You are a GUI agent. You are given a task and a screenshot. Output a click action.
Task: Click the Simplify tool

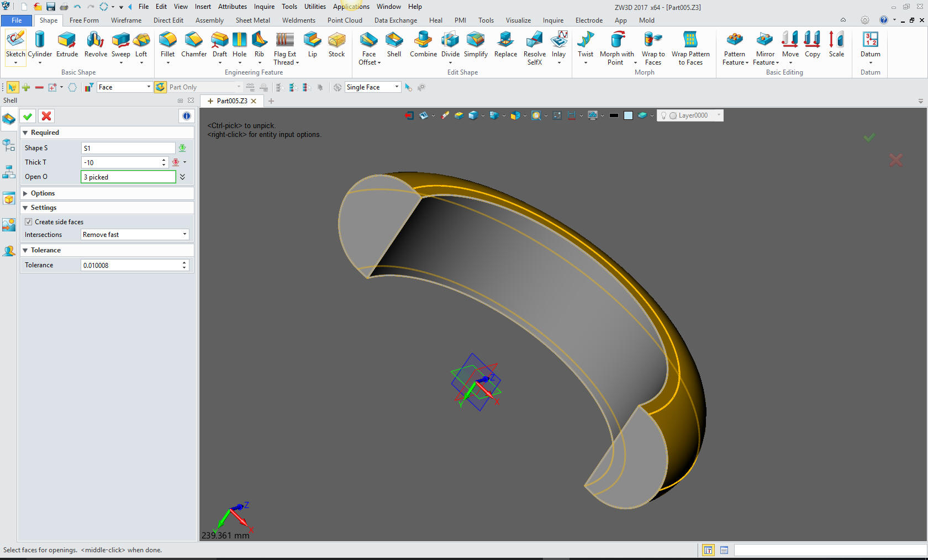[476, 45]
